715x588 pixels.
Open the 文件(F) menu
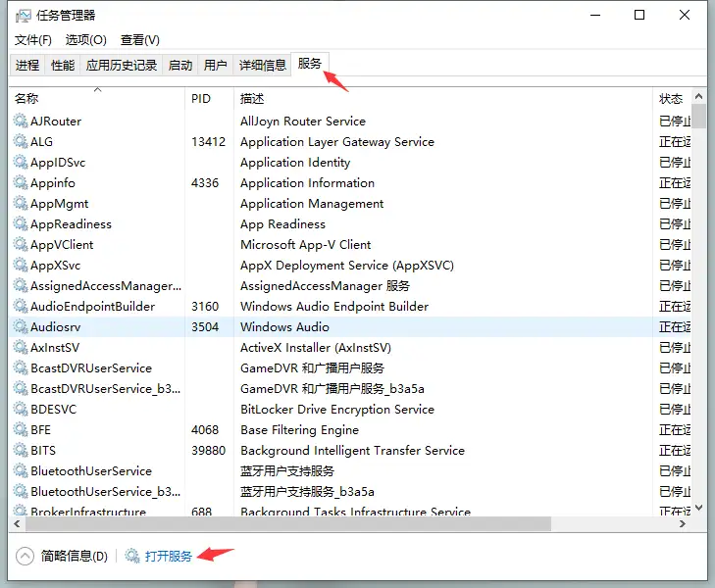pos(33,40)
